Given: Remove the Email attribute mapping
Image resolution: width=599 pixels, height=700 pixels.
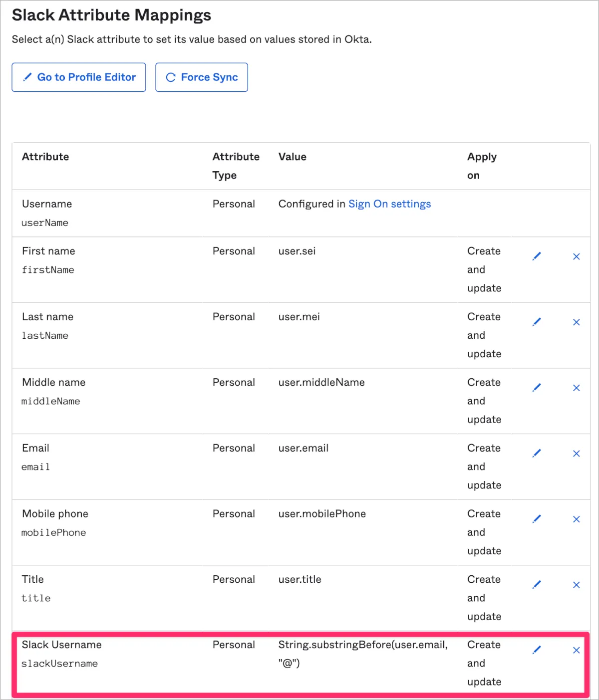Looking at the screenshot, I should click(x=576, y=454).
